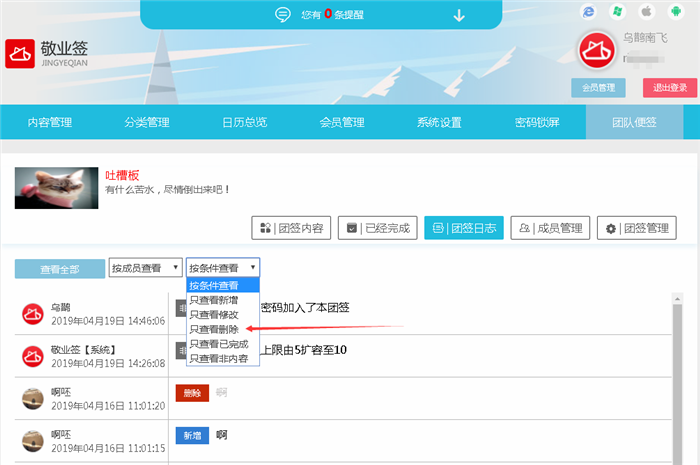700x465 pixels.
Task: Click the down arrow in the reminder bar
Action: click(x=459, y=15)
